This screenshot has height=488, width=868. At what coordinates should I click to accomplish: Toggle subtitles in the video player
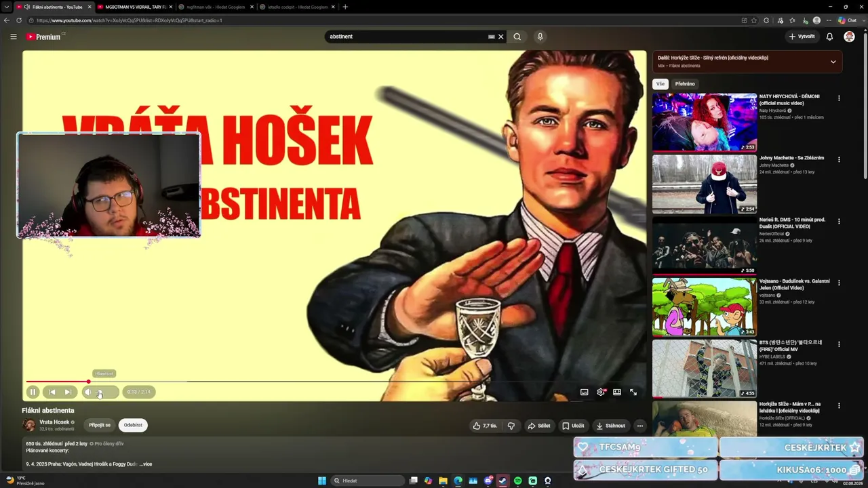(585, 392)
